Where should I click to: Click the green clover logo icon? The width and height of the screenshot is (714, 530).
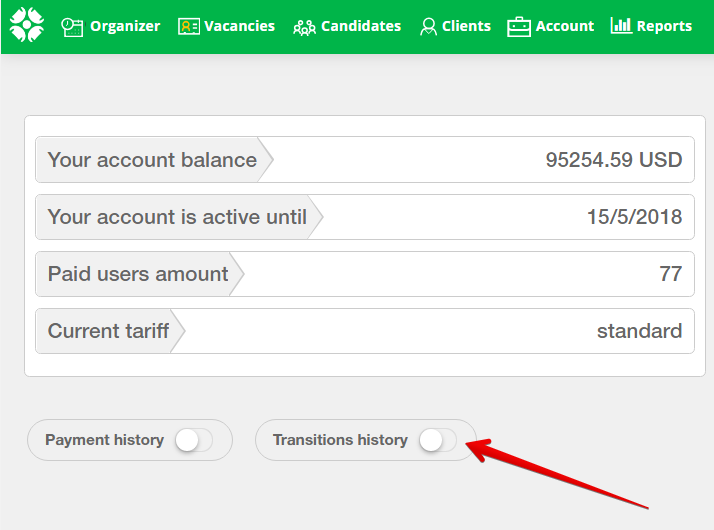pyautogui.click(x=27, y=26)
